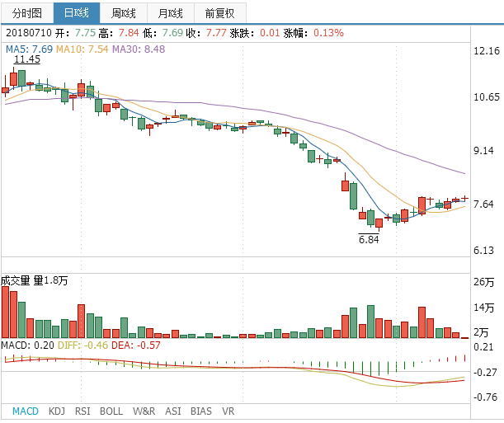Image resolution: width=504 pixels, height=423 pixels.
Task: Select the 日K线 tab
Action: click(x=77, y=13)
